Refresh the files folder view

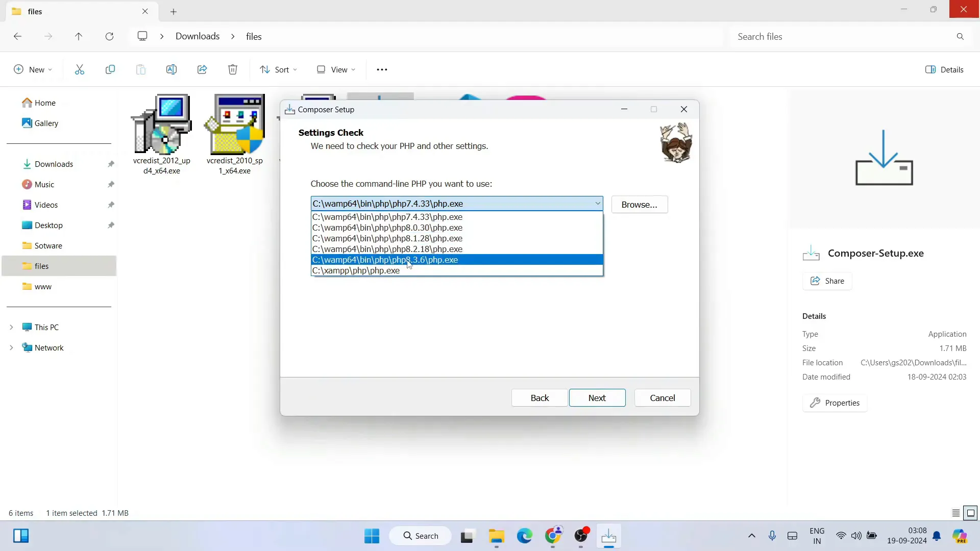coord(109,36)
